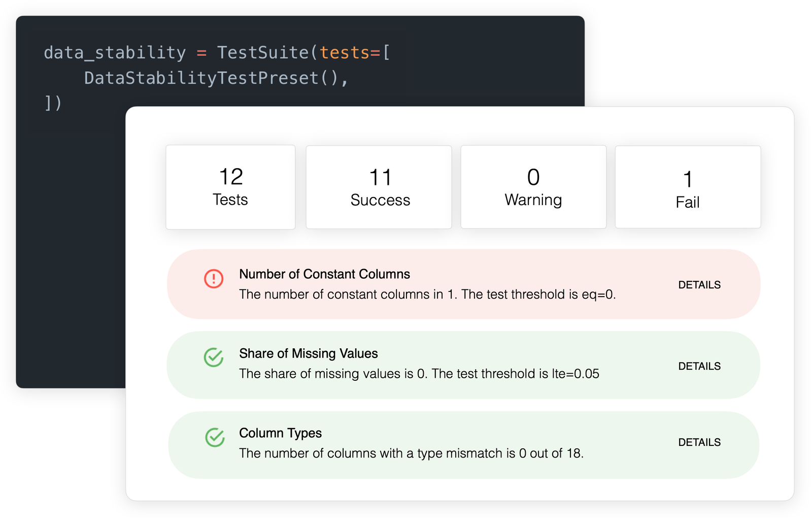Open DETAILS for Column Types test
Viewport: 812px width, 521px height.
699,442
